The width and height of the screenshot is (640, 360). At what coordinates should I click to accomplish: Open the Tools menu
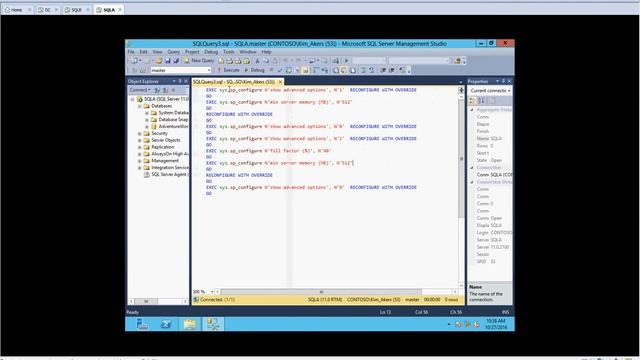click(229, 52)
